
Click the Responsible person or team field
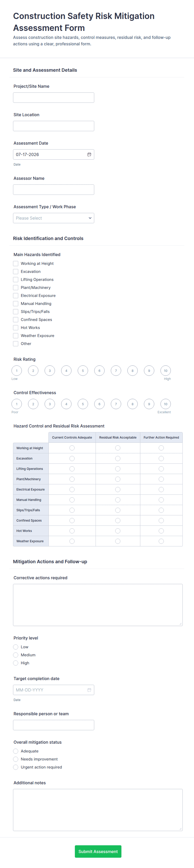pos(54,725)
